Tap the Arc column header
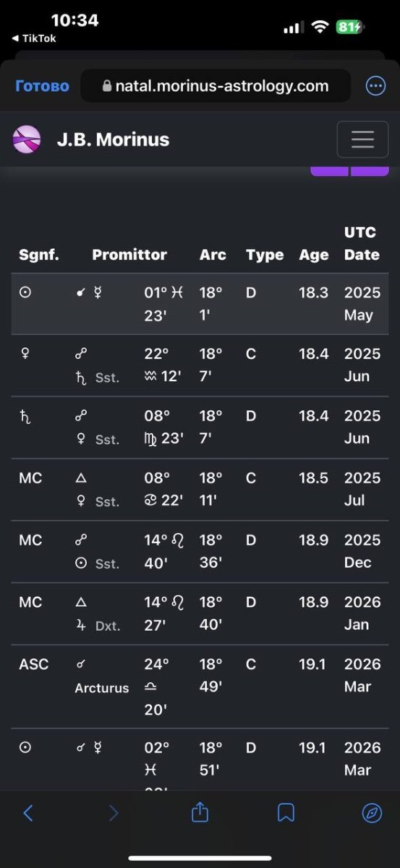This screenshot has height=868, width=400. (x=213, y=255)
